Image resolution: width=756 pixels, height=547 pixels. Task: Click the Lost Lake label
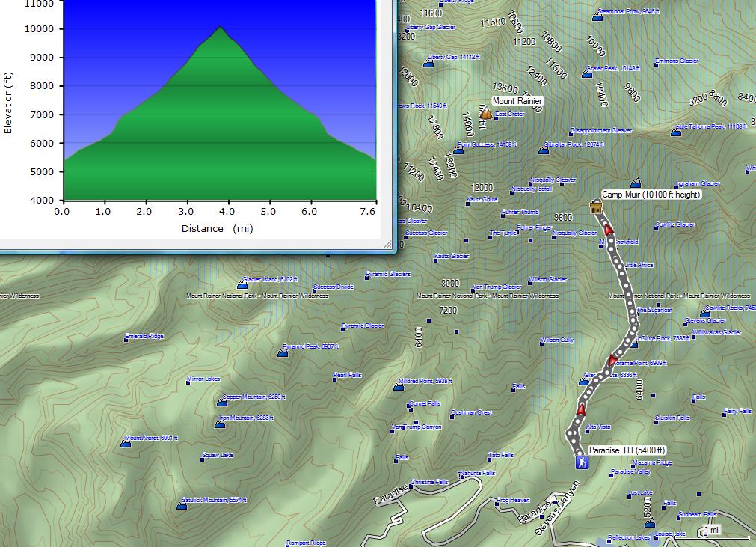(x=640, y=492)
